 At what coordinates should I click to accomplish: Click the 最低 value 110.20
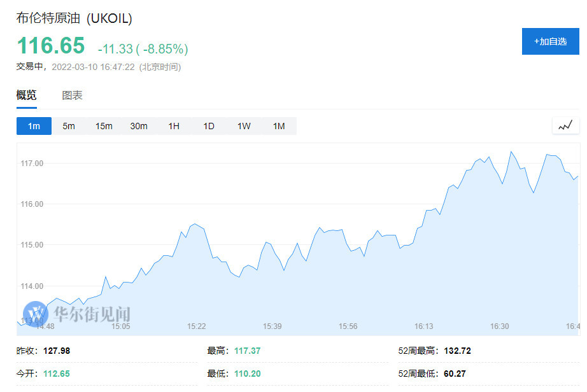click(248, 374)
